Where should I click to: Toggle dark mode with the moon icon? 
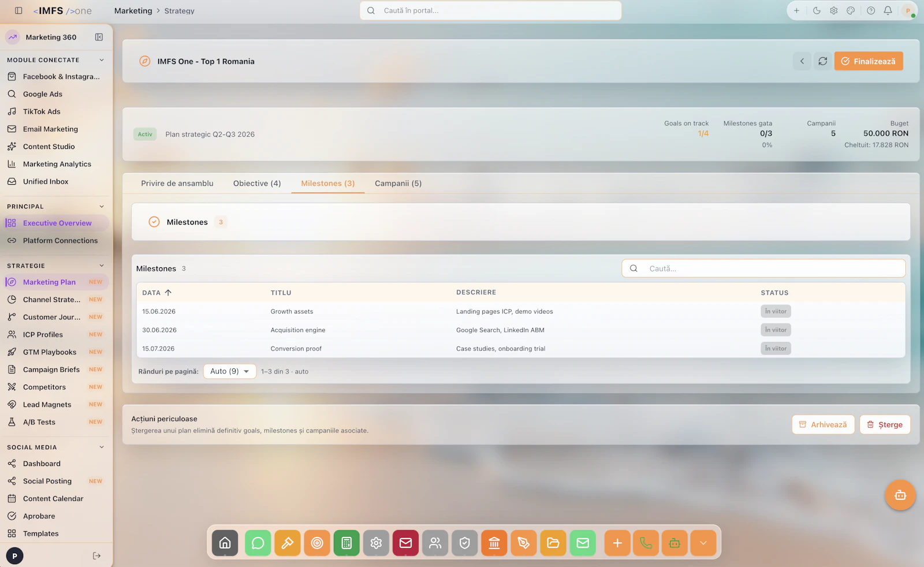pyautogui.click(x=817, y=10)
